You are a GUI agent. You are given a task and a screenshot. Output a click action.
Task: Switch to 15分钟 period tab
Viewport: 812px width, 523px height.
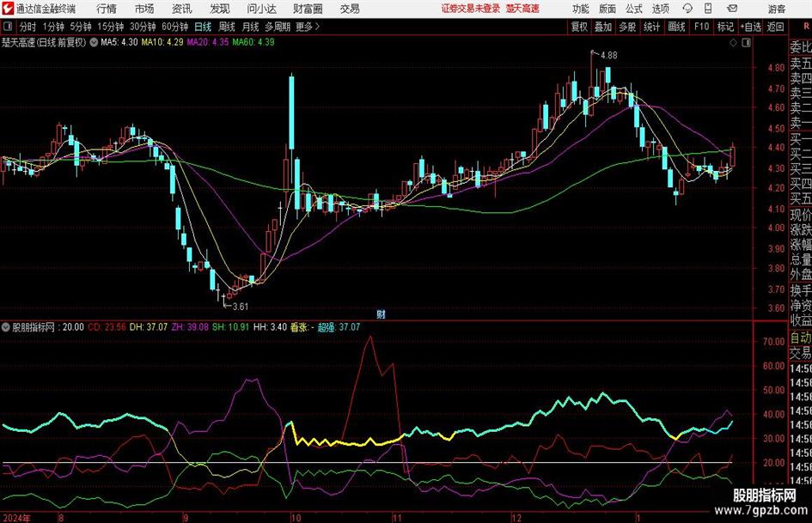(111, 27)
